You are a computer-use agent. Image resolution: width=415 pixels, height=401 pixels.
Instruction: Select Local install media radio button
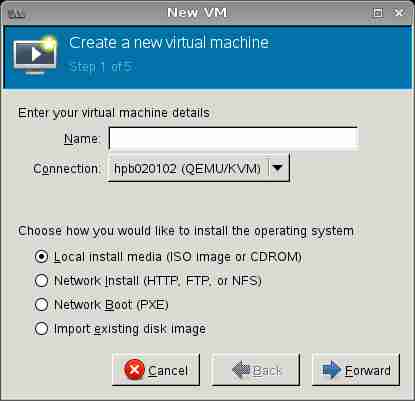point(41,257)
